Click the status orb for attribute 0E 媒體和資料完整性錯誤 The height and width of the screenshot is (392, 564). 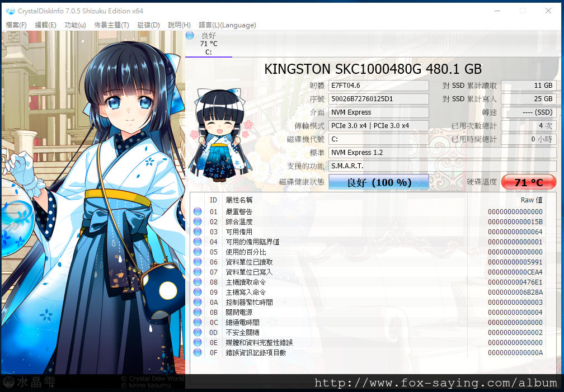[198, 342]
